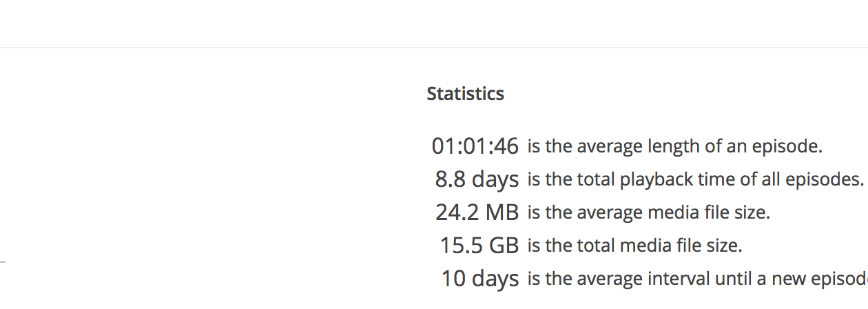The height and width of the screenshot is (309, 868).
Task: Click the 8.8 days playback time value
Action: point(477,179)
